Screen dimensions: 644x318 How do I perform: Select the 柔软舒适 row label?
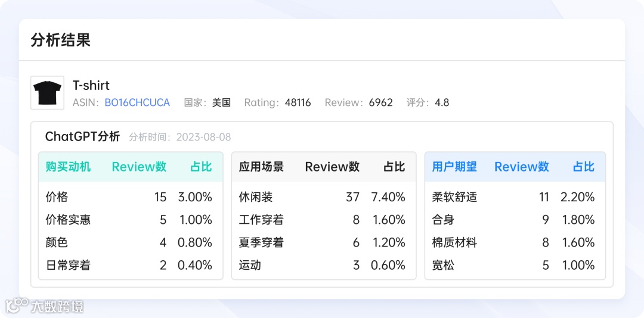pos(454,197)
